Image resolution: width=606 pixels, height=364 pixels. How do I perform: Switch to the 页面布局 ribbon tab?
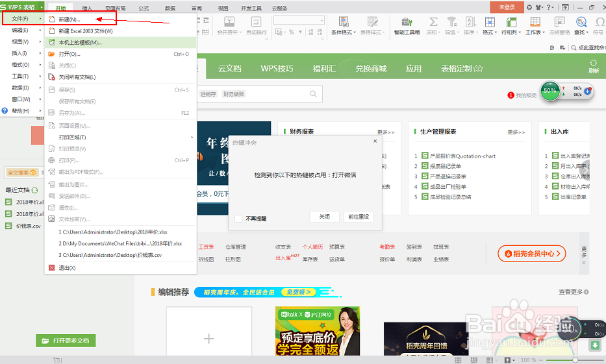(115, 8)
